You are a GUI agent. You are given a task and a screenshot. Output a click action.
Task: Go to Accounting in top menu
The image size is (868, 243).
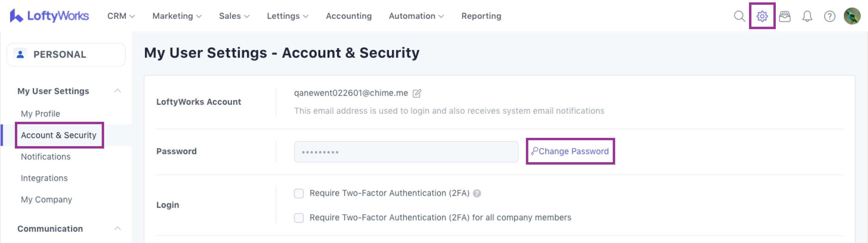348,16
